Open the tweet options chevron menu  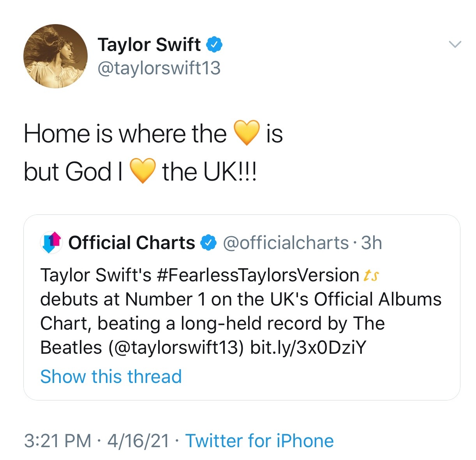[455, 44]
